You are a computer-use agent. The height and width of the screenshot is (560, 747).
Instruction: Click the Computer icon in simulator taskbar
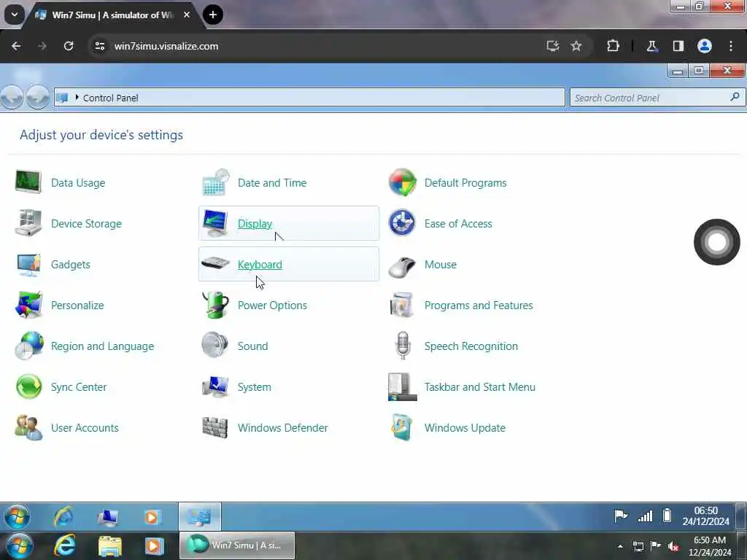[108, 517]
